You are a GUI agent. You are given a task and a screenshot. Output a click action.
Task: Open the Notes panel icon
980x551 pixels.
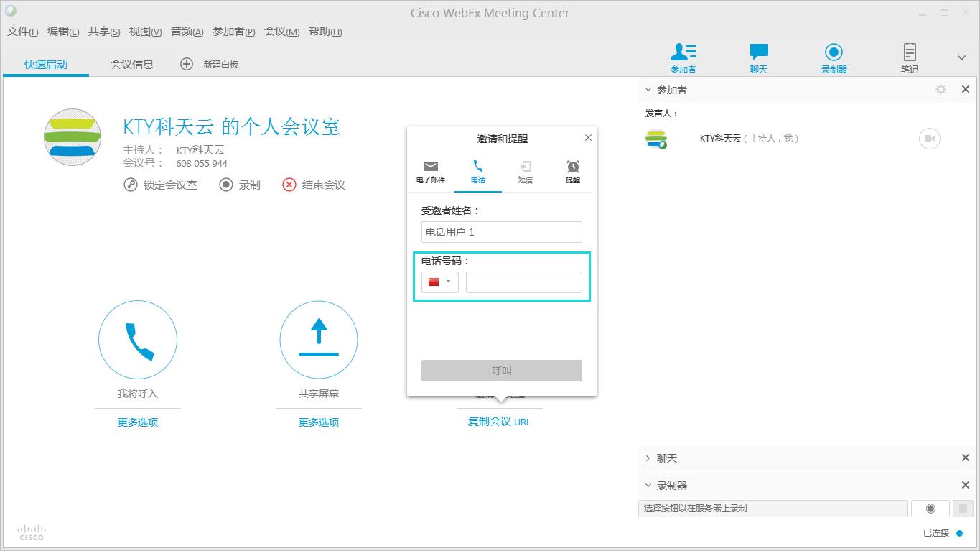[x=910, y=58]
